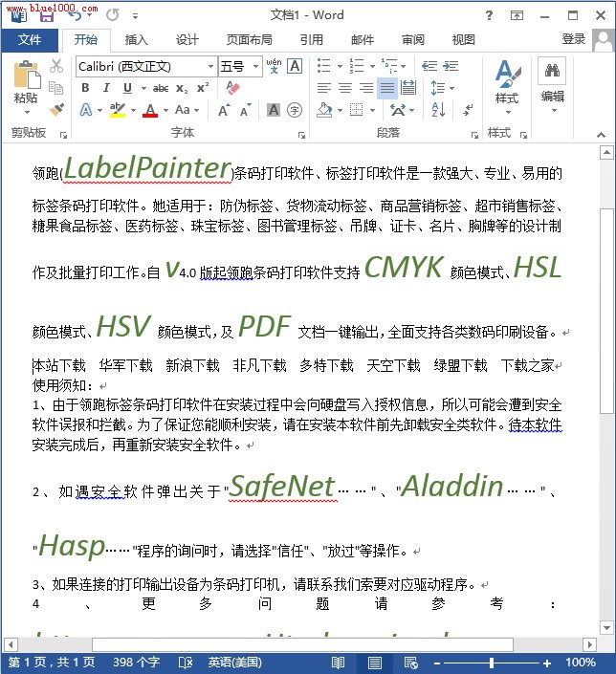The height and width of the screenshot is (674, 616).
Task: Open the Calibri font name dropdown
Action: [210, 67]
